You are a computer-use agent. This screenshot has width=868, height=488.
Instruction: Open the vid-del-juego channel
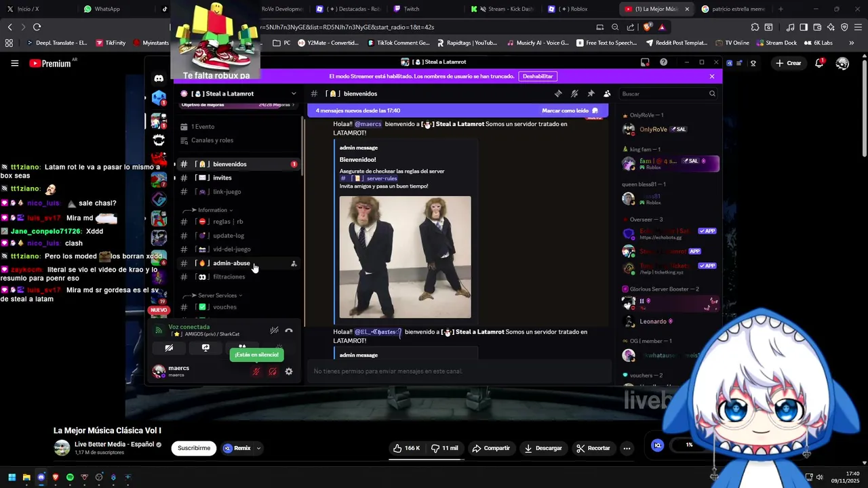(x=237, y=249)
